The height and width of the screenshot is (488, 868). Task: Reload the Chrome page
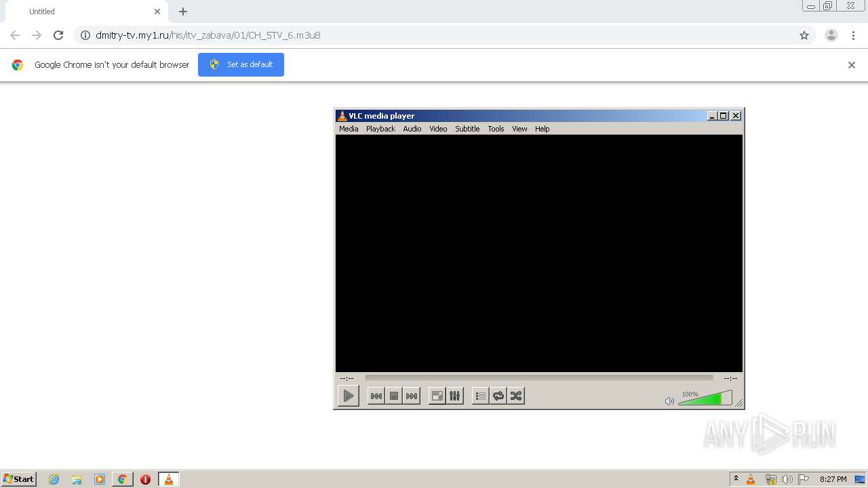pos(58,35)
